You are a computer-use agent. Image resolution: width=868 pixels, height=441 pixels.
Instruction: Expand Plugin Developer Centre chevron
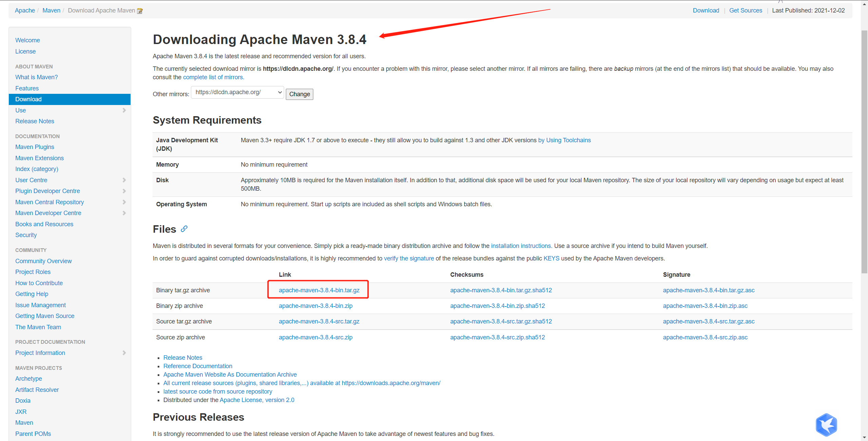124,191
